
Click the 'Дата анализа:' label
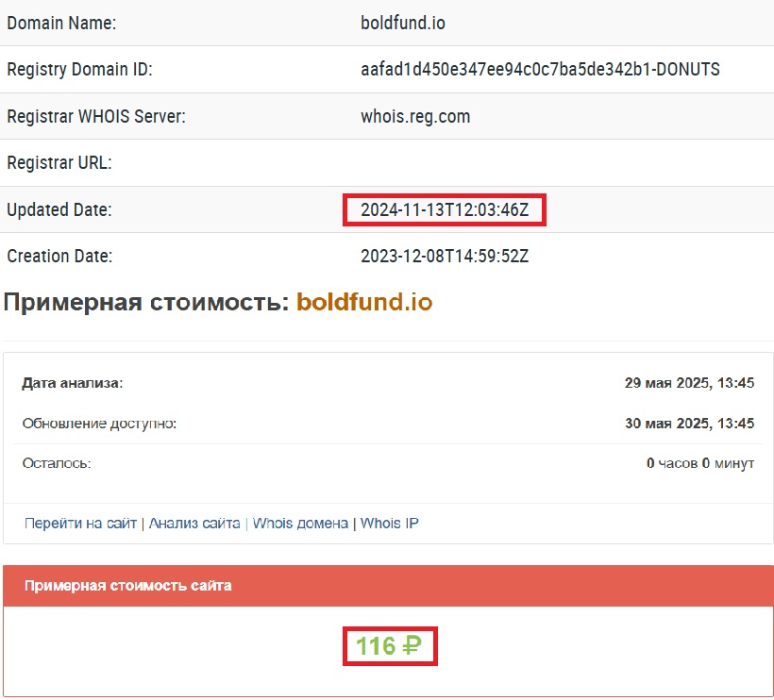pyautogui.click(x=74, y=384)
